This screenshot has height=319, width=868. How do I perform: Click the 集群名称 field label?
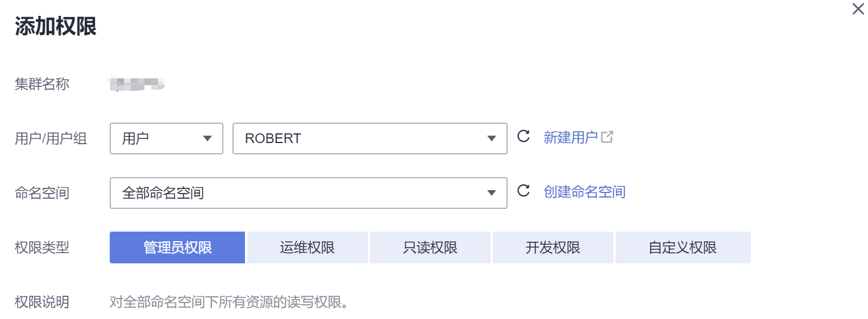[x=42, y=85]
